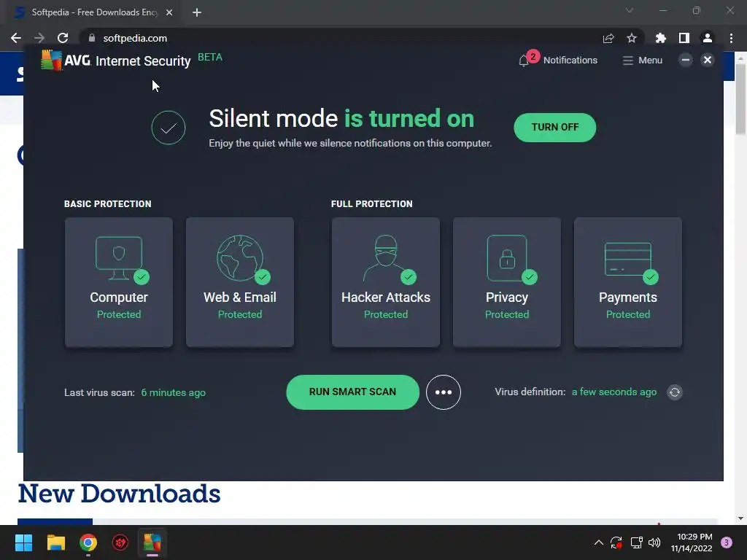Go forward in Chrome
Viewport: 747px width, 560px height.
39,38
